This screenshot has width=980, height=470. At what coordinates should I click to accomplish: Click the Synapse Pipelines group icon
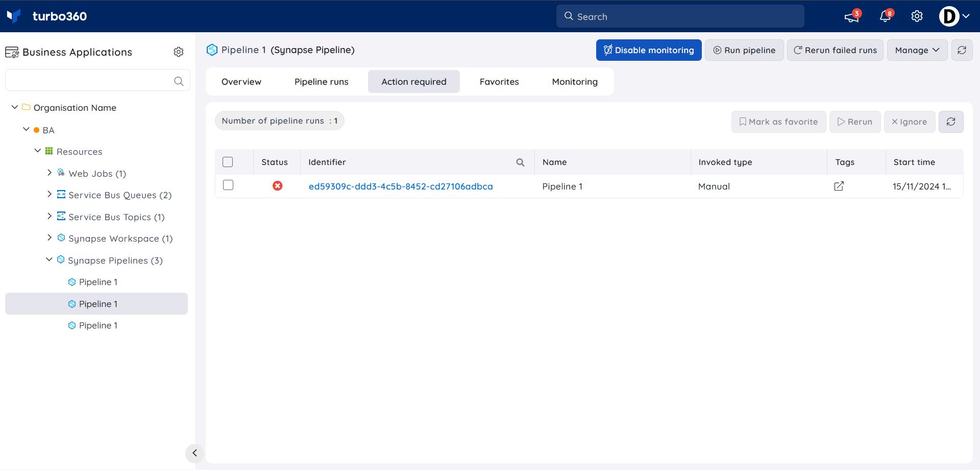click(61, 260)
